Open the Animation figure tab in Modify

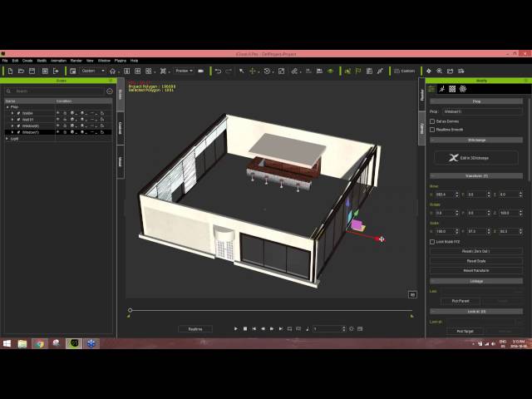(x=441, y=89)
